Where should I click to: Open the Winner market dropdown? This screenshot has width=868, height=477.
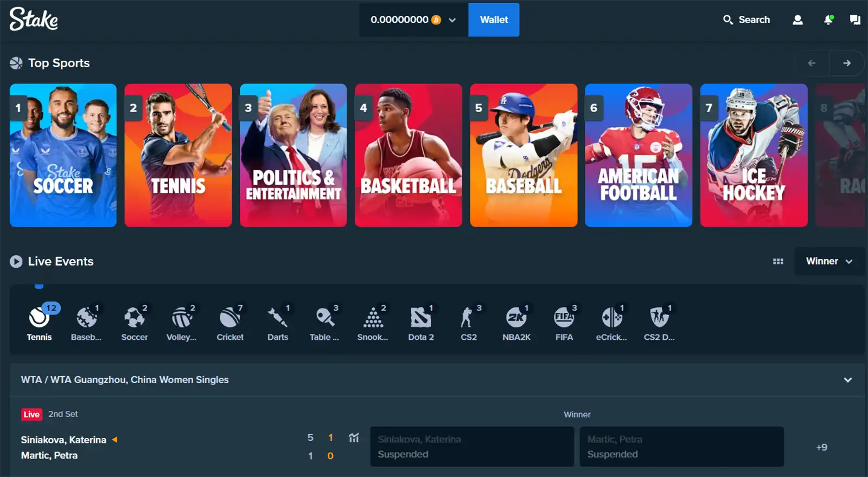click(829, 261)
